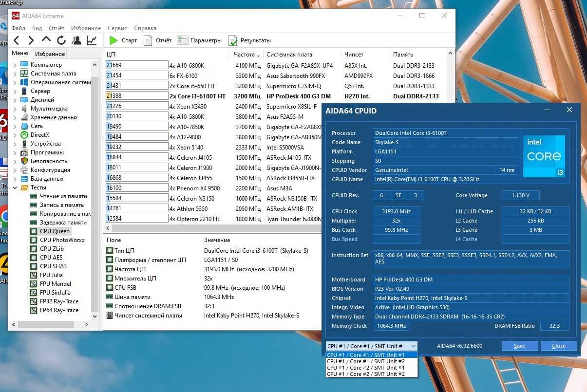The width and height of the screenshot is (587, 392).
Task: Select the FPU Mandel benchmark
Action: (x=50, y=284)
